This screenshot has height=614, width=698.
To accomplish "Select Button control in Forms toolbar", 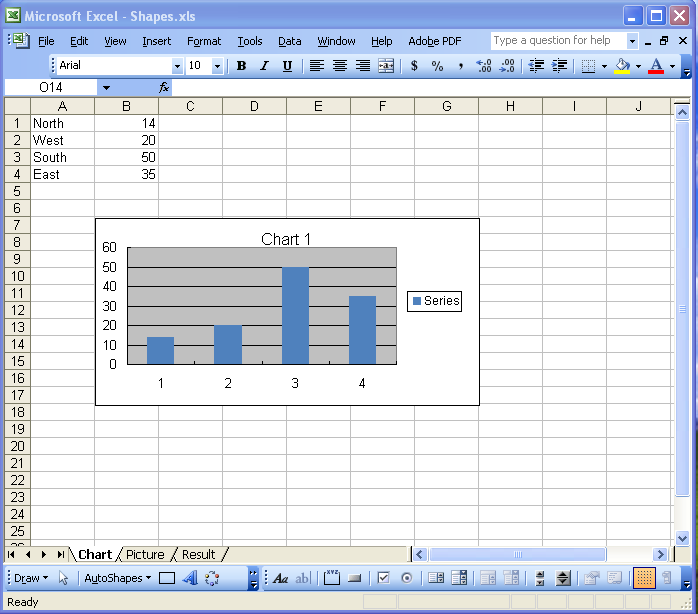I will coord(355,578).
